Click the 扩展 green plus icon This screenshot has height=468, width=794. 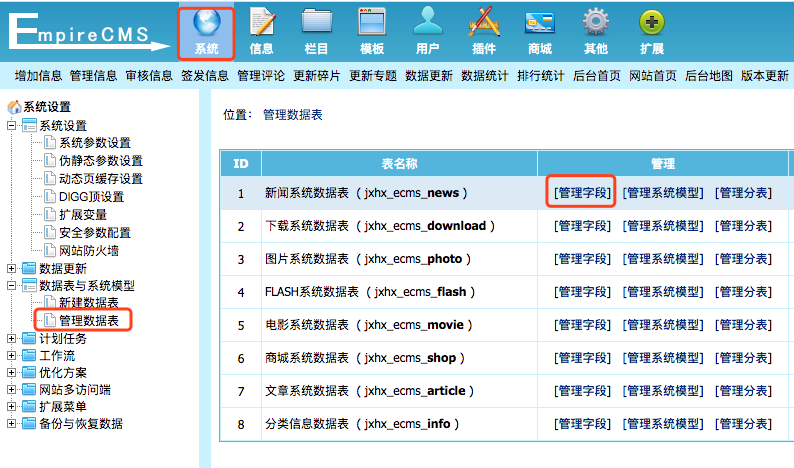coord(651,24)
